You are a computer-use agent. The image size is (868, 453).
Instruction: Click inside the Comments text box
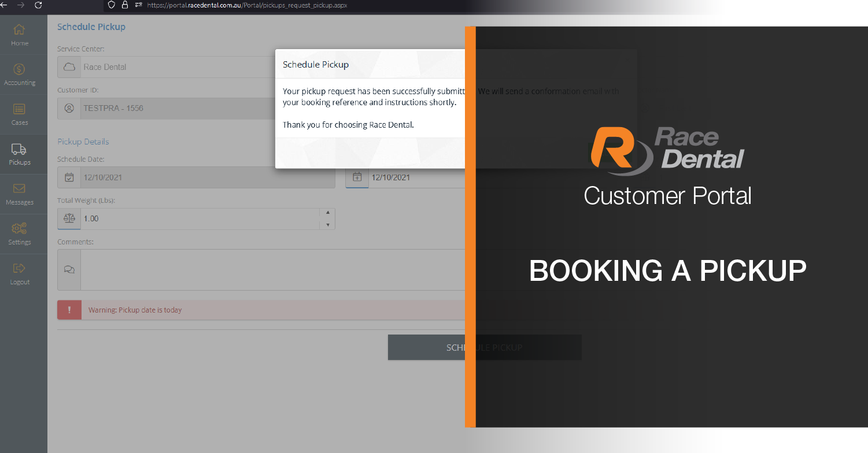pos(272,270)
